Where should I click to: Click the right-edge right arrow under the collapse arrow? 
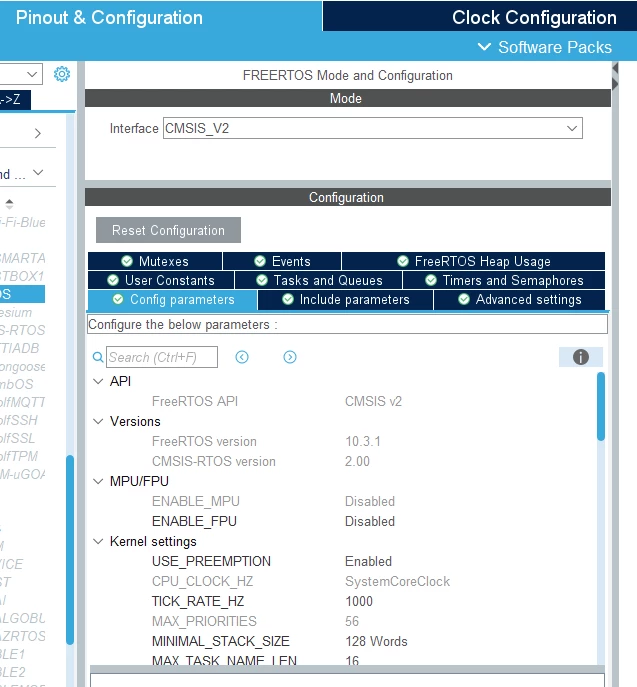pos(616,84)
